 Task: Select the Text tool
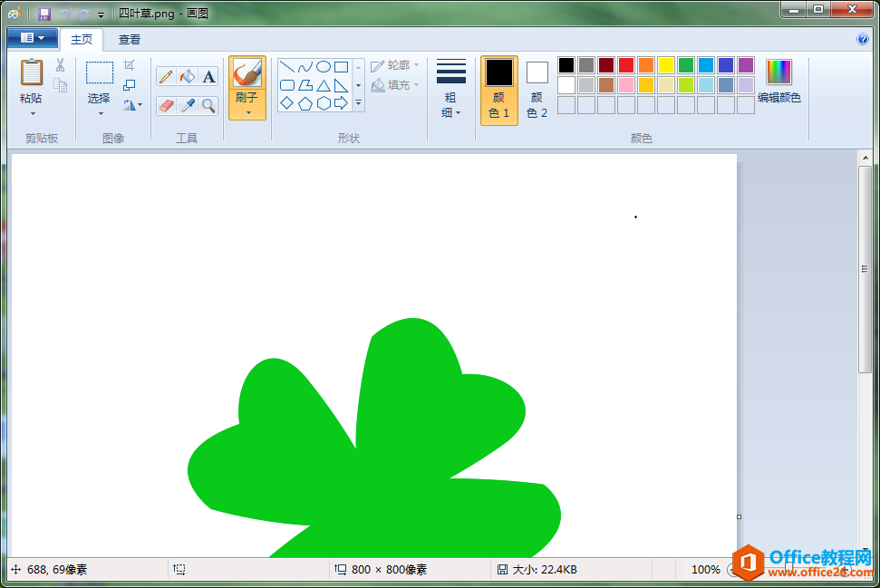(208, 76)
